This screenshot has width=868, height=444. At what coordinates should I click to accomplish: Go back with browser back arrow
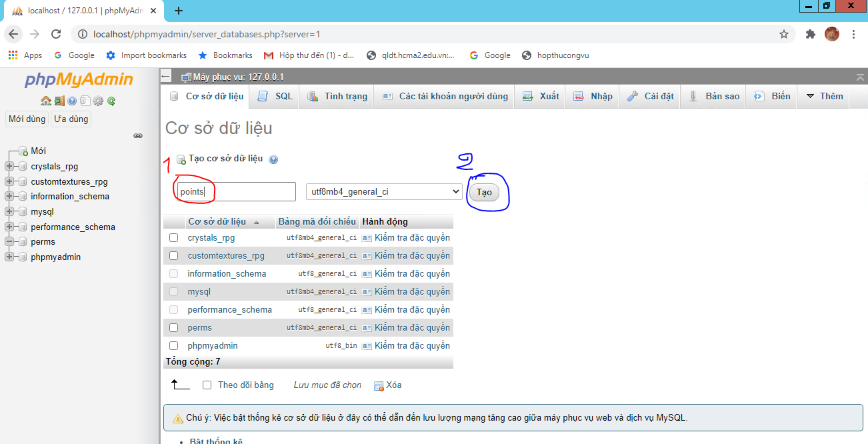coord(14,34)
